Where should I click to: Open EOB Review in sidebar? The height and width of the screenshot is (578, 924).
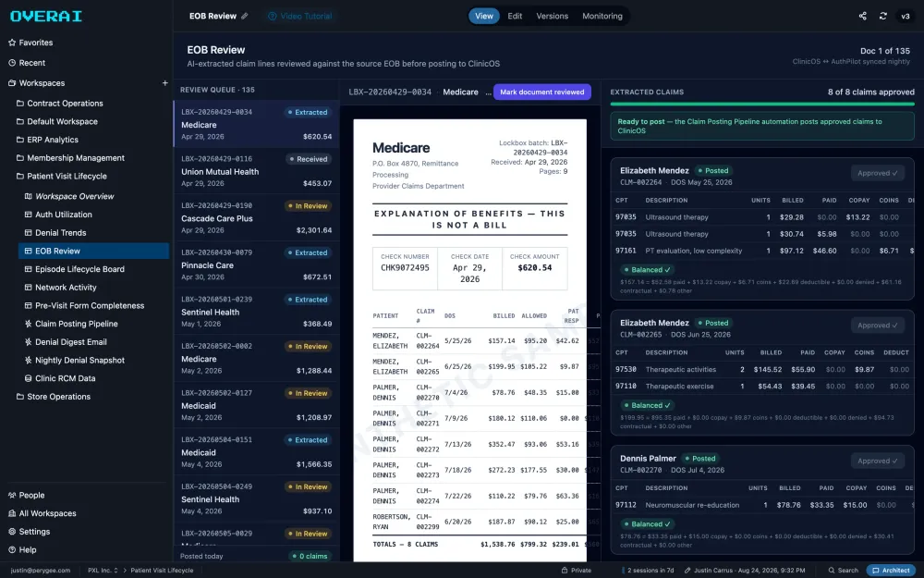(94, 252)
